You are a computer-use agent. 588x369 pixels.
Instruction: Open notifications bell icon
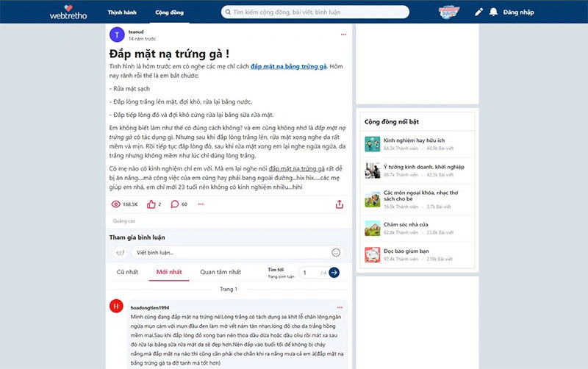click(x=493, y=12)
